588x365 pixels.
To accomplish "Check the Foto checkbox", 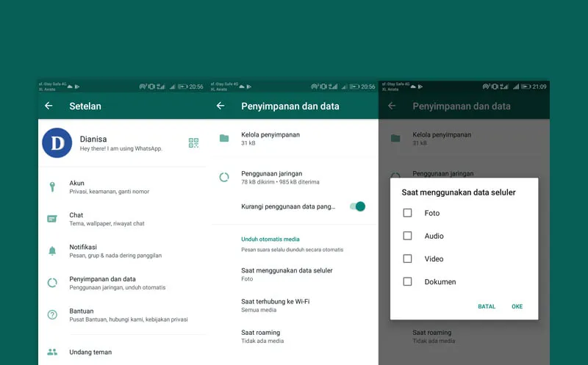I will coord(407,213).
